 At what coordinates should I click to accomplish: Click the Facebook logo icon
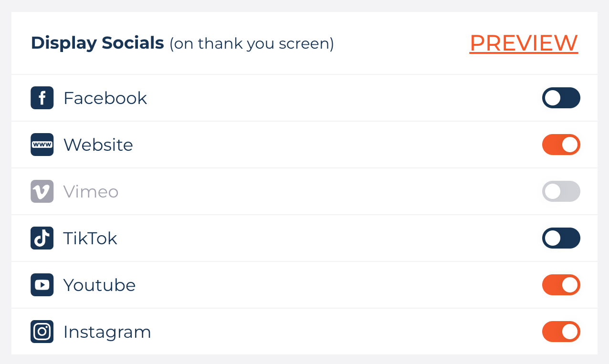[42, 98]
